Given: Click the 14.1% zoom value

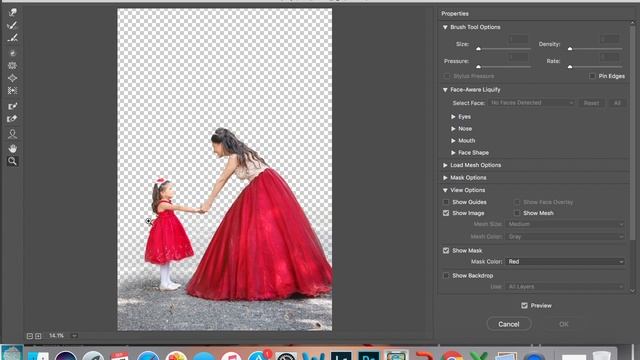Looking at the screenshot, I should tap(56, 336).
